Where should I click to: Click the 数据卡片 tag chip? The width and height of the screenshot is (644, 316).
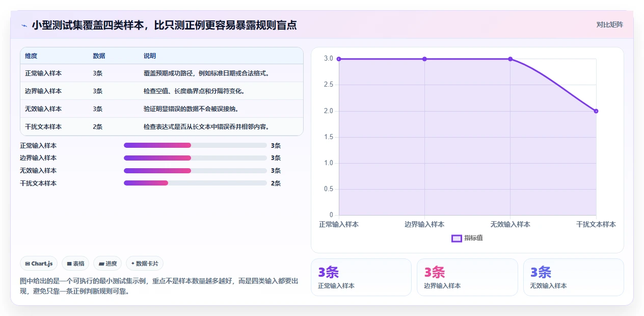tap(144, 264)
